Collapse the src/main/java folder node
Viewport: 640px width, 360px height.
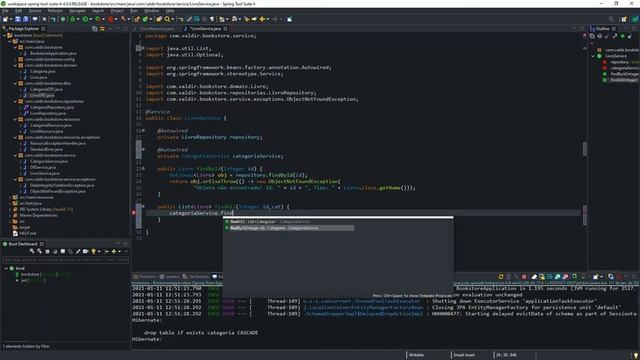10,41
